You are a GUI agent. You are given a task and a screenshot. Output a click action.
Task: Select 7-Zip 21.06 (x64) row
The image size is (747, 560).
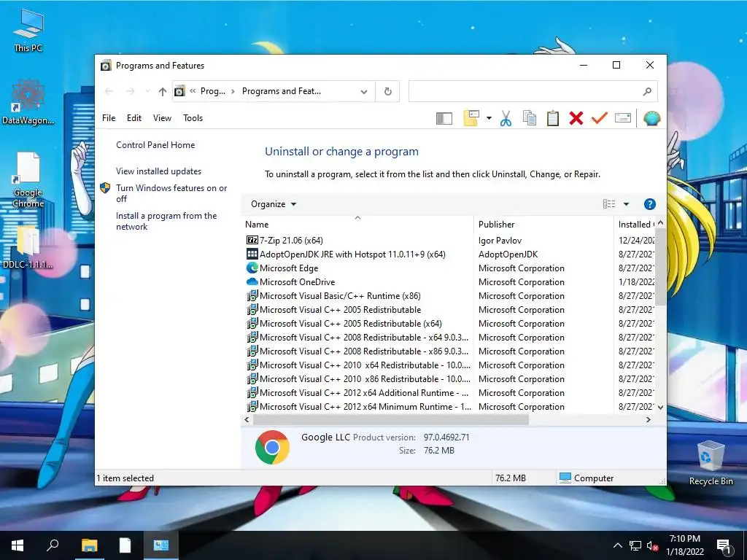449,241
